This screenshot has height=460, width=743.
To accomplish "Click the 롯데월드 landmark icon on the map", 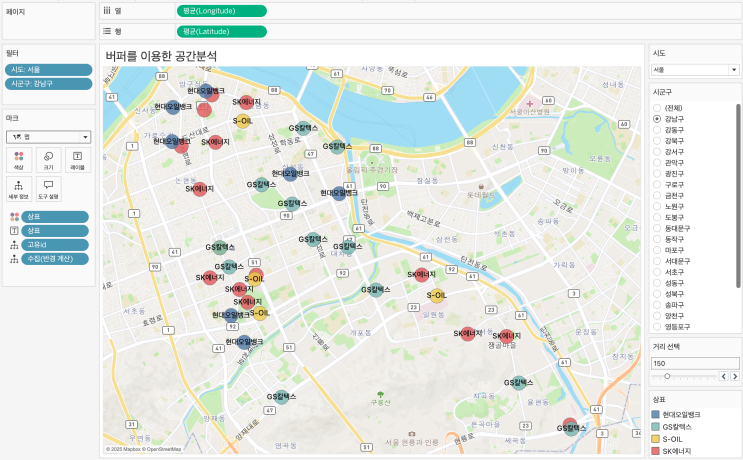I will click(481, 186).
